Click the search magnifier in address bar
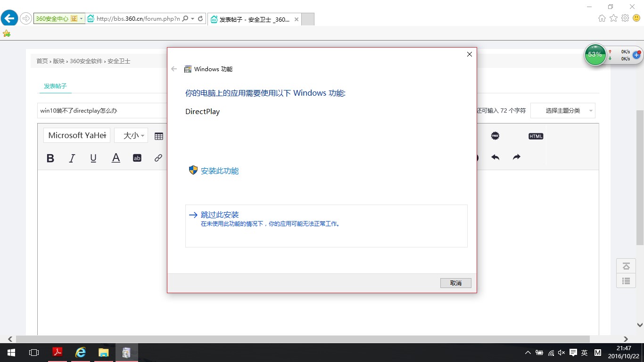Image resolution: width=644 pixels, height=362 pixels. [185, 19]
